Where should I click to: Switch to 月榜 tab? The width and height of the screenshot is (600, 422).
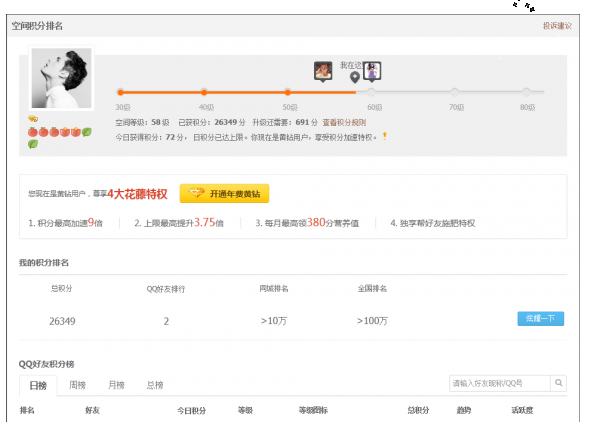[116, 385]
